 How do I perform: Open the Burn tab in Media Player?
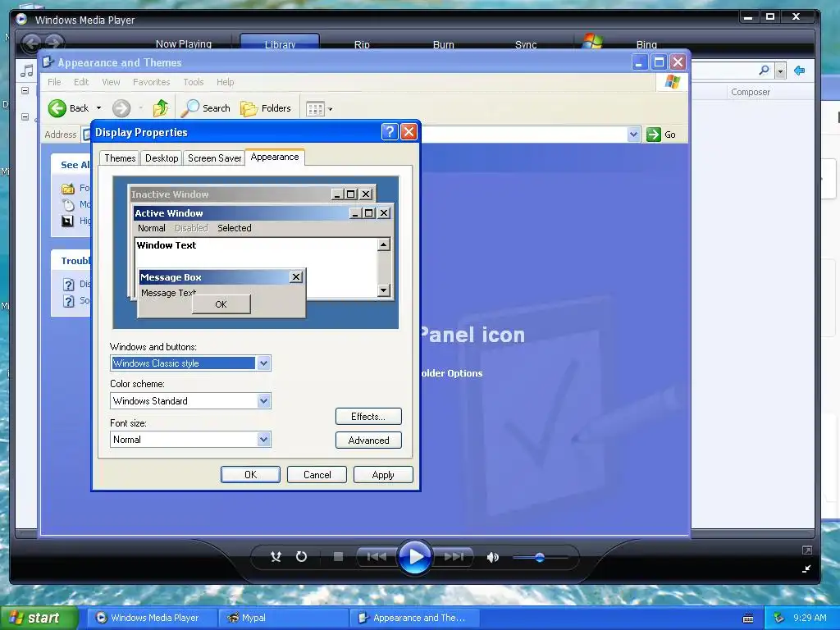443,44
